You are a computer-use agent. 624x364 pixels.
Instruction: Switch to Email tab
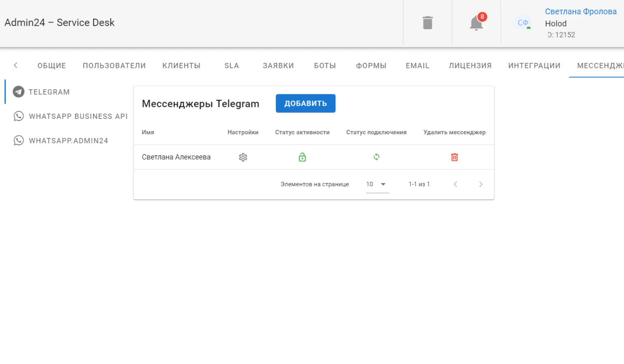pyautogui.click(x=417, y=66)
